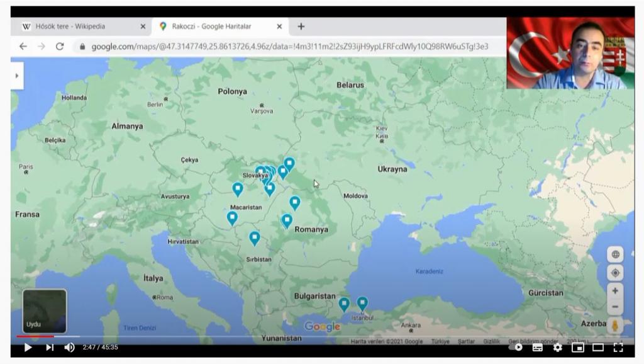Switch to miniplayer mode

(577, 348)
